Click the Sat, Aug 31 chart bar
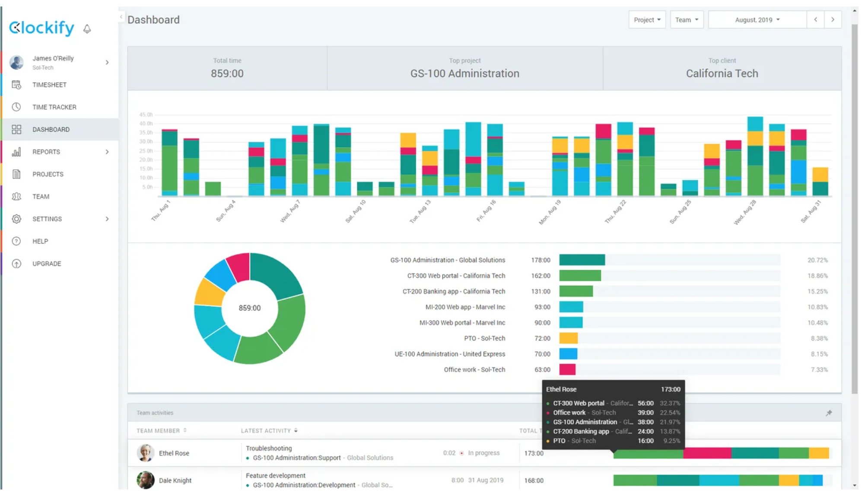The height and width of the screenshot is (499, 868). [820, 182]
